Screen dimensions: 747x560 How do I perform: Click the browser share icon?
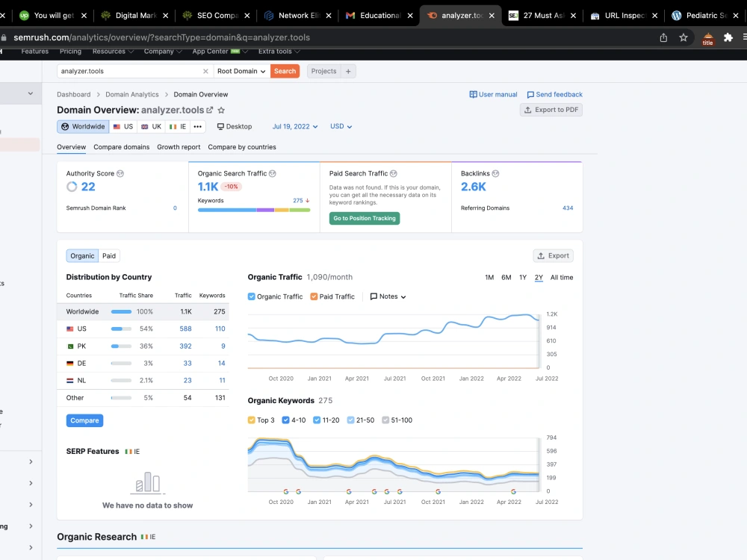pos(663,37)
